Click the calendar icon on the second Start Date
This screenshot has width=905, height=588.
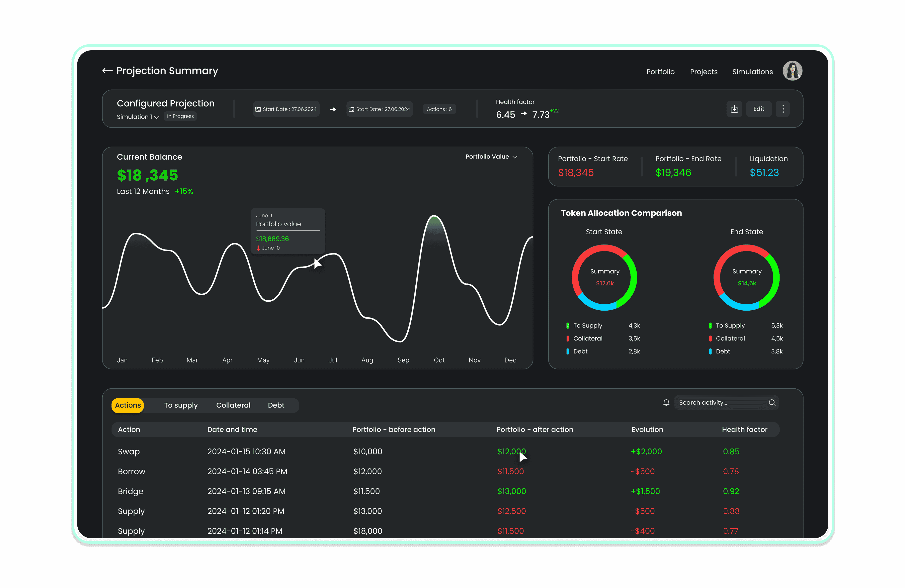tap(352, 109)
